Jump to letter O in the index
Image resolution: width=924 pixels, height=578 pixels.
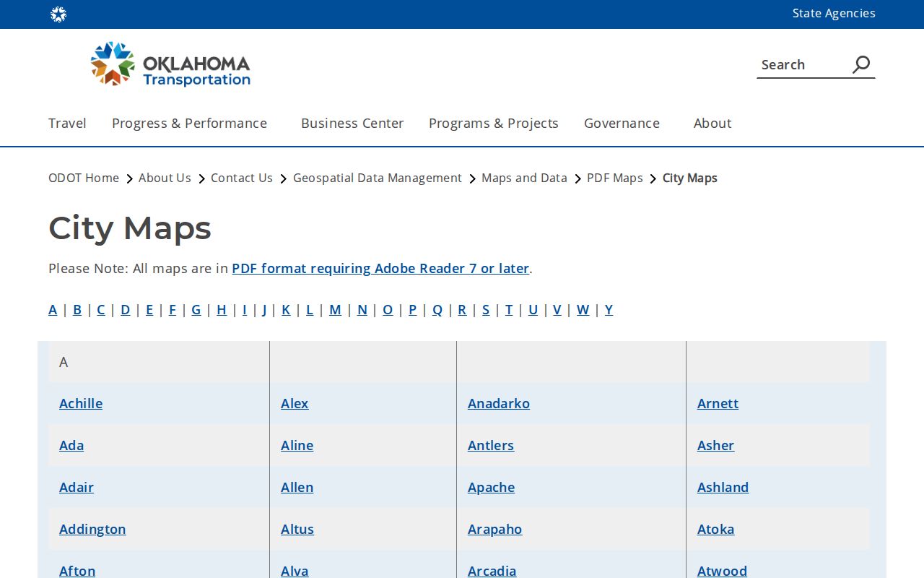(388, 309)
